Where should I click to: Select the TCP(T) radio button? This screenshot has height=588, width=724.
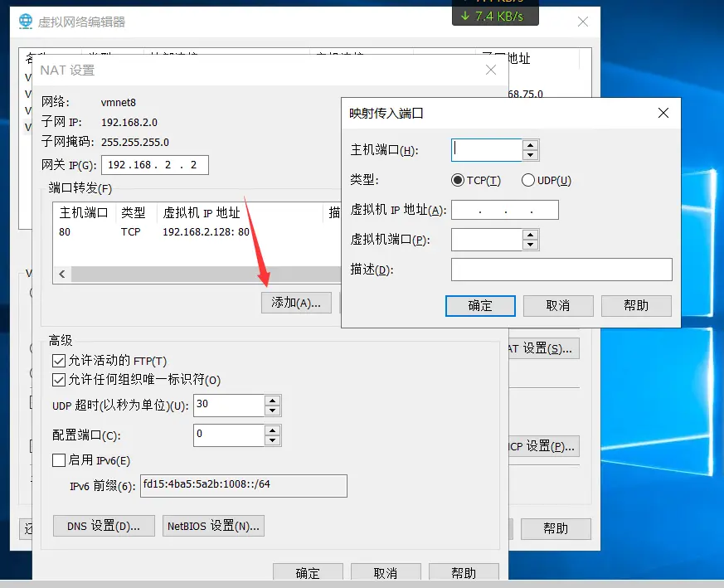458,180
